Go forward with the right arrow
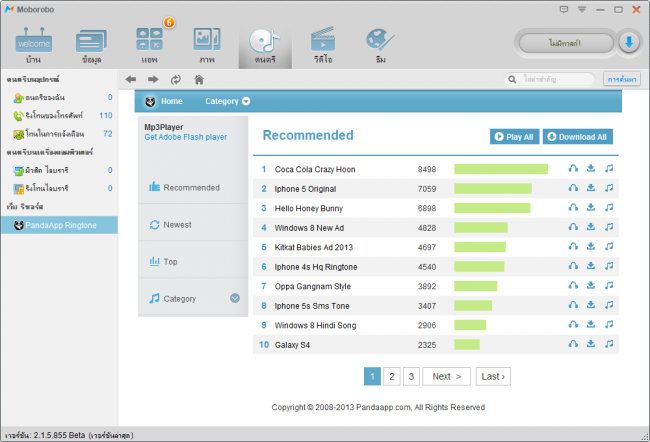Image resolution: width=650 pixels, height=442 pixels. point(153,79)
